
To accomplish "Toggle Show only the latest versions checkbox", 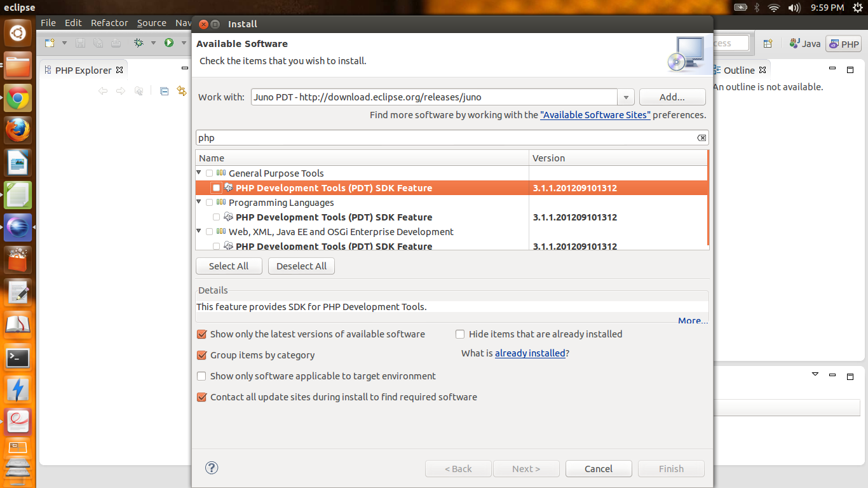I will 201,334.
